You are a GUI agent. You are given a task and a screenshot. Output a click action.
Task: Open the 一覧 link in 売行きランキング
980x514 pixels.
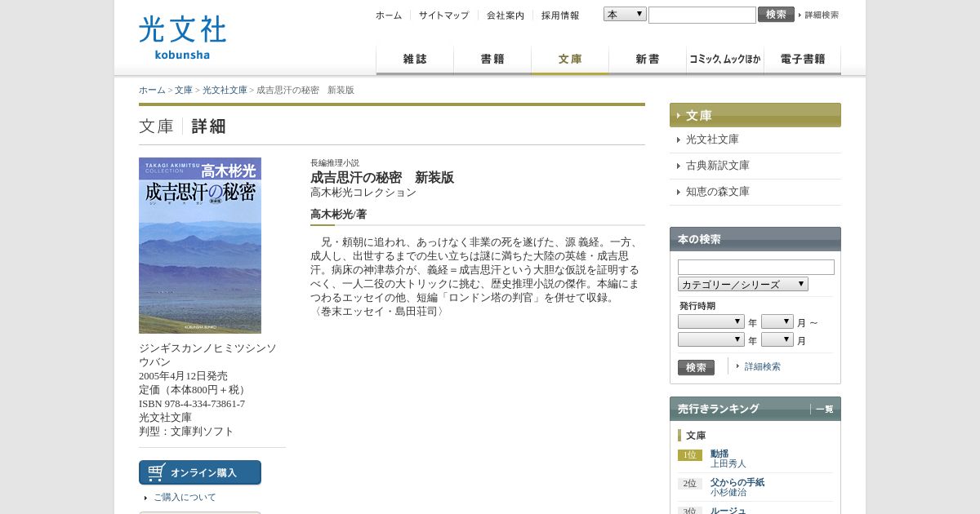tap(824, 410)
